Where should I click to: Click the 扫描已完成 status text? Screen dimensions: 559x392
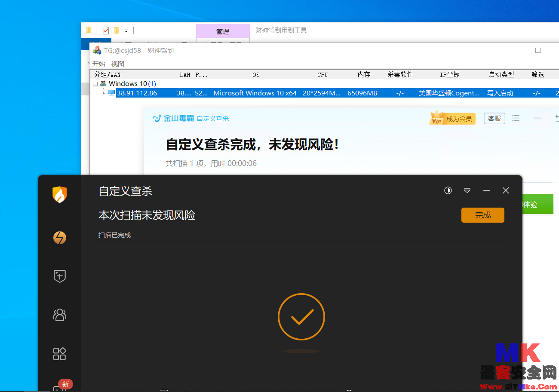[x=114, y=235]
